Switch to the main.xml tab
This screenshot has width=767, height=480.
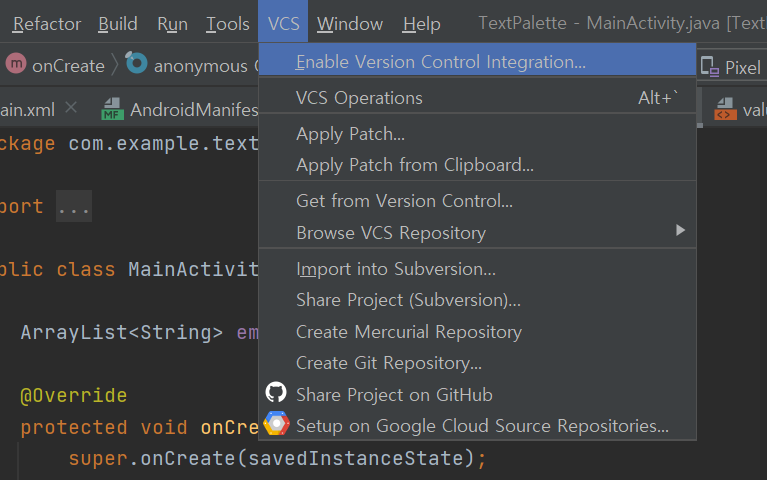pos(27,110)
